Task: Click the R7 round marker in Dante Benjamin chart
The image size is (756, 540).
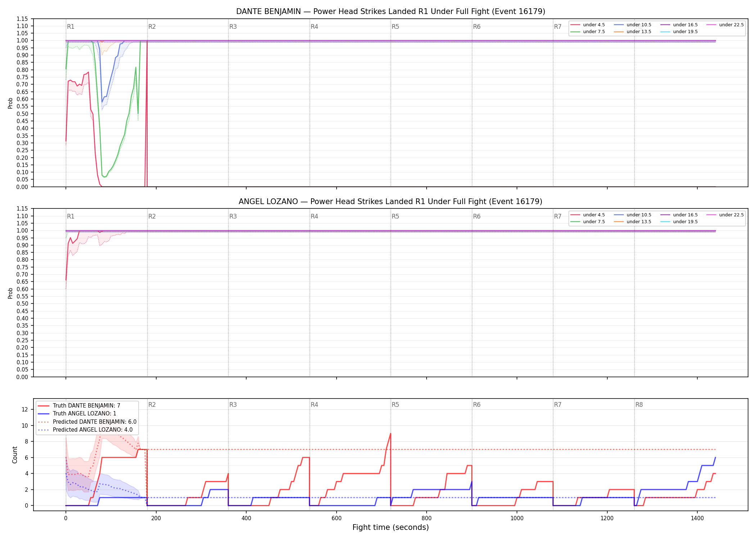Action: pos(558,27)
